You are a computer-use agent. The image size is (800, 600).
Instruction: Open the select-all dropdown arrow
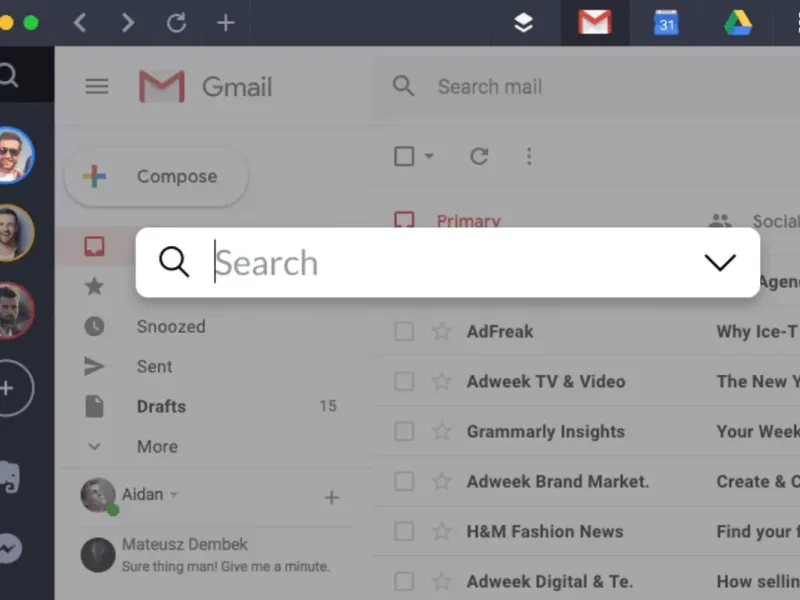(x=429, y=156)
